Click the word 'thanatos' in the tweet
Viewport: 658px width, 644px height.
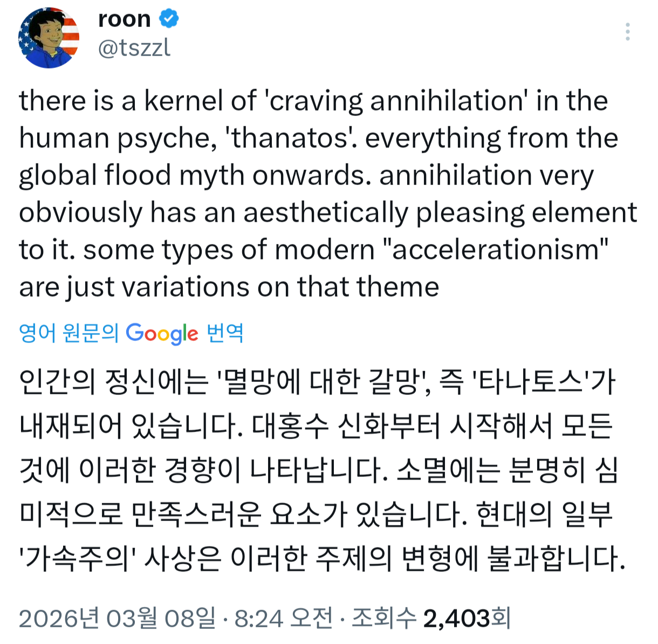point(290,138)
